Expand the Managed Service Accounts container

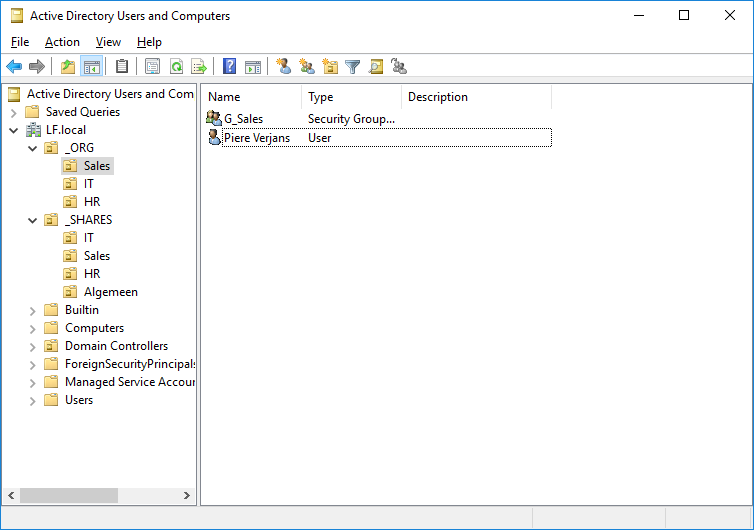tap(32, 383)
